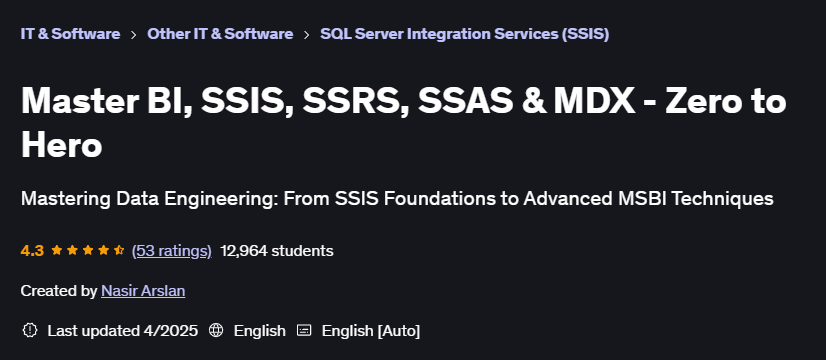Click the Created by label
This screenshot has width=826, height=360.
pos(59,291)
